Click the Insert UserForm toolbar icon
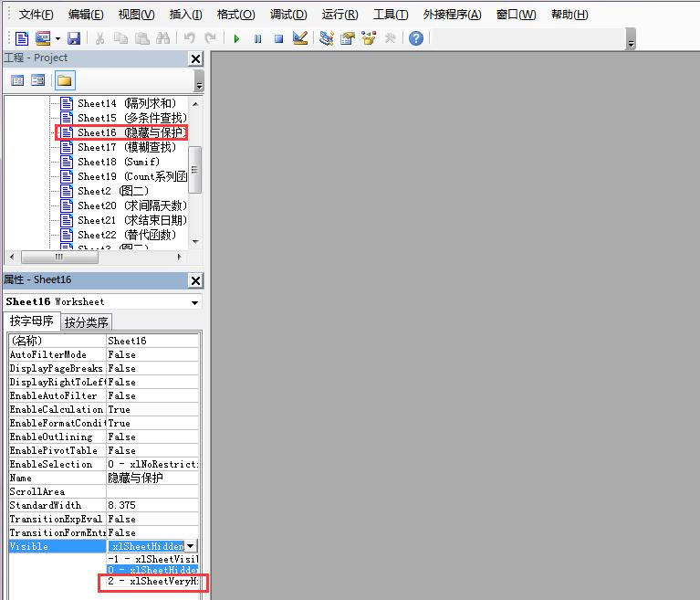 click(43, 38)
